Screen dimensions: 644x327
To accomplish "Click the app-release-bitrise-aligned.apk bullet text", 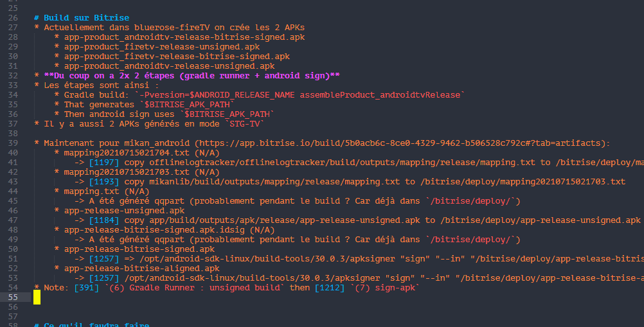I will [141, 268].
